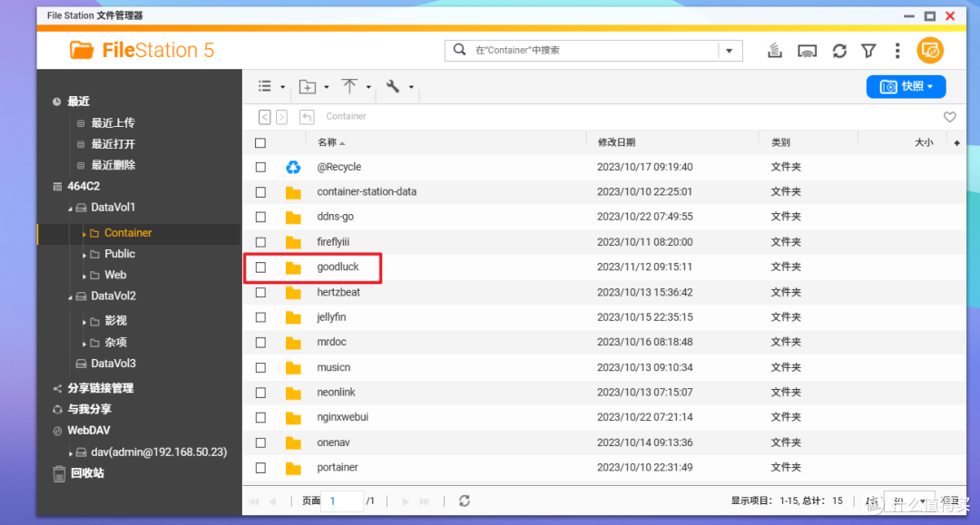Click the orange remote connection icon

[x=930, y=51]
